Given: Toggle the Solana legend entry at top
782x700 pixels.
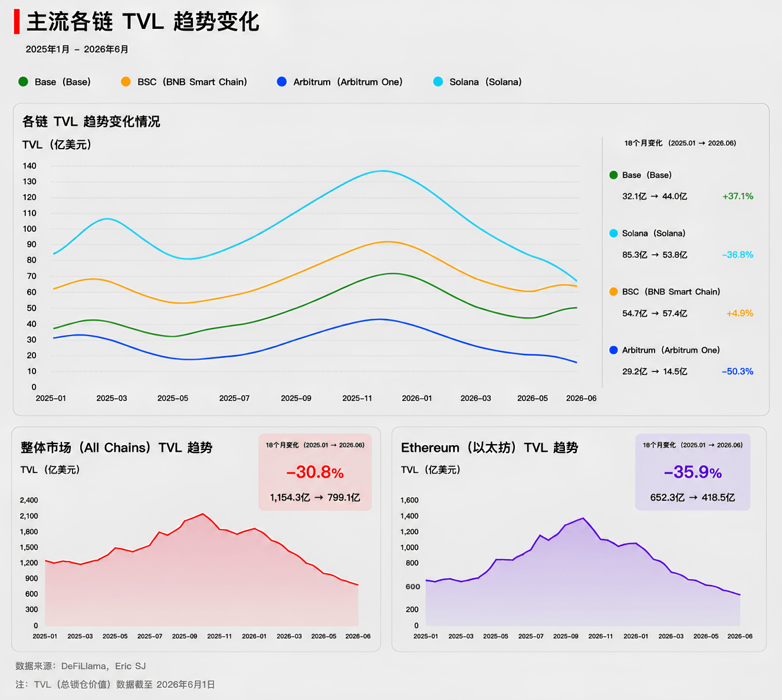Looking at the screenshot, I should point(478,82).
